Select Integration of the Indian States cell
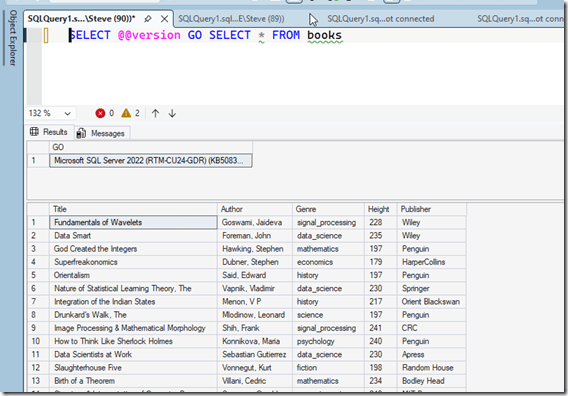568x396 pixels. [x=133, y=301]
